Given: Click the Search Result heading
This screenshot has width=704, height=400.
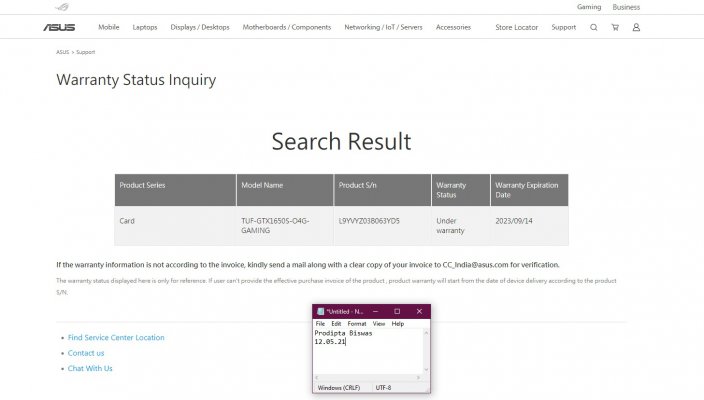Looking at the screenshot, I should [x=341, y=141].
